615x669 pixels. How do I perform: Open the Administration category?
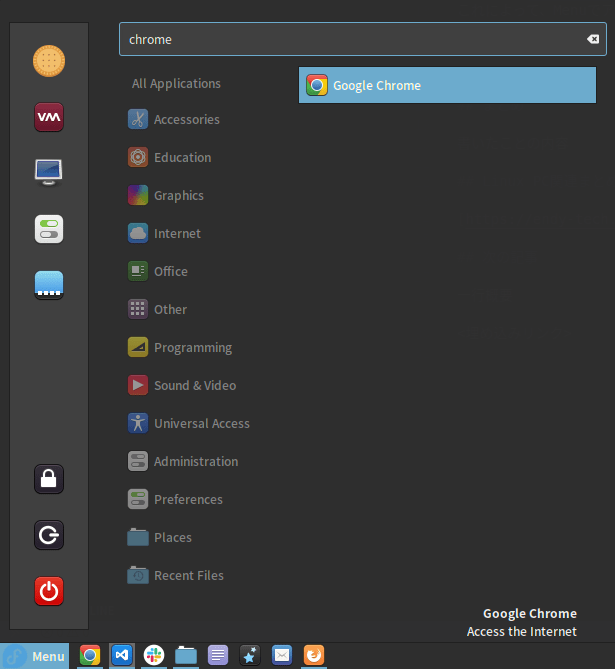pyautogui.click(x=183, y=461)
